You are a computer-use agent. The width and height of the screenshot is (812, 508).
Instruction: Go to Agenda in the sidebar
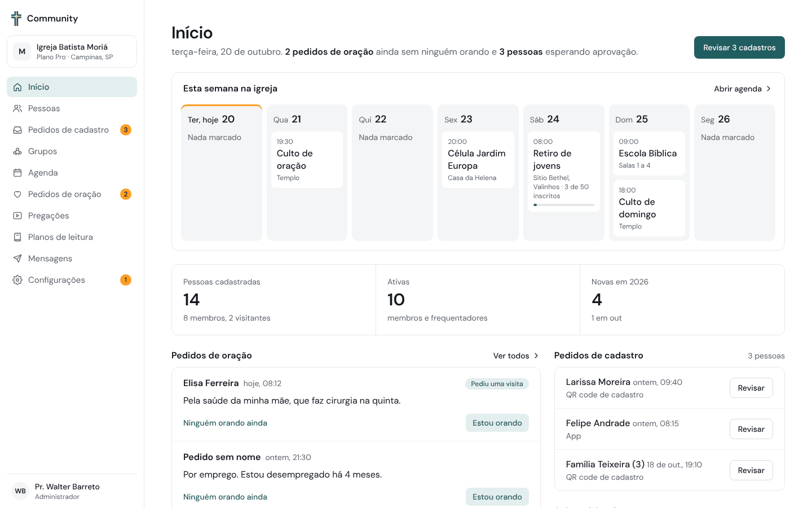point(72,173)
